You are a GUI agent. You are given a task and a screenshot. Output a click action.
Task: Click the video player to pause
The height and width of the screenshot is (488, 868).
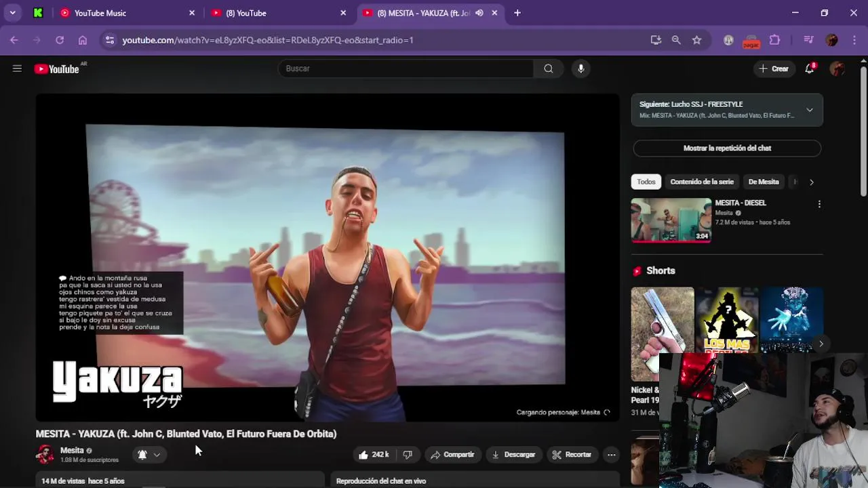[x=328, y=258]
